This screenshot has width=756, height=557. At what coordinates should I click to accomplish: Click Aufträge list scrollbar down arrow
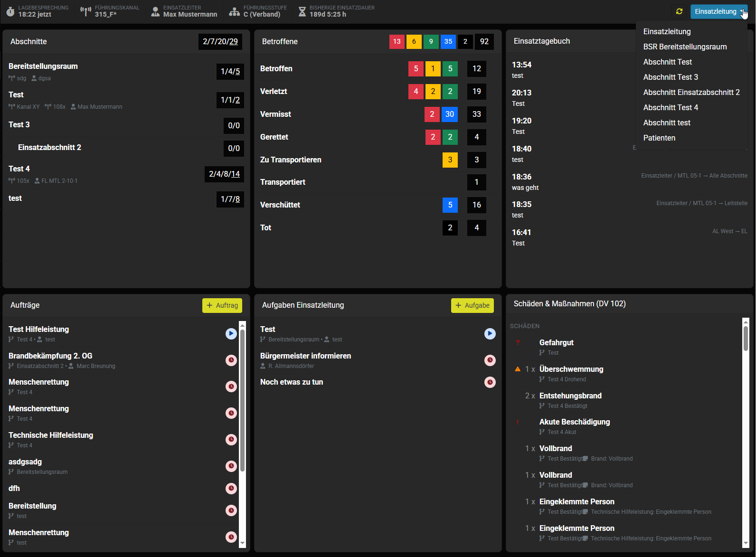242,543
